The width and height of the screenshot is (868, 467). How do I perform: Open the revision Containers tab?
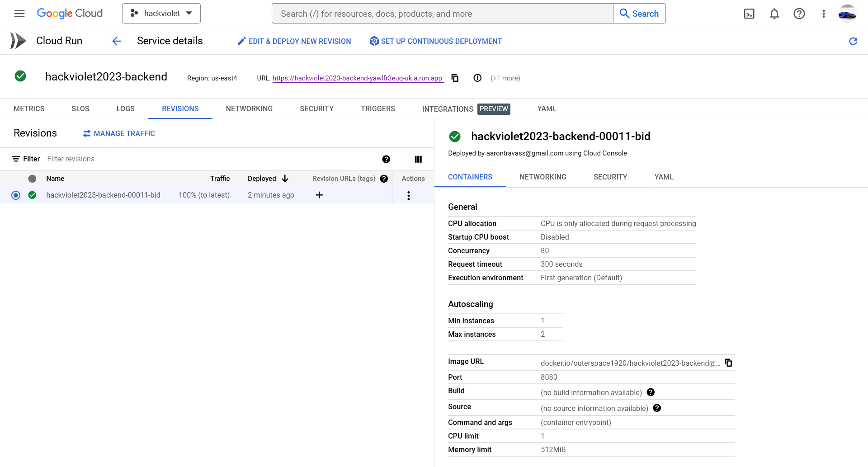coord(470,177)
